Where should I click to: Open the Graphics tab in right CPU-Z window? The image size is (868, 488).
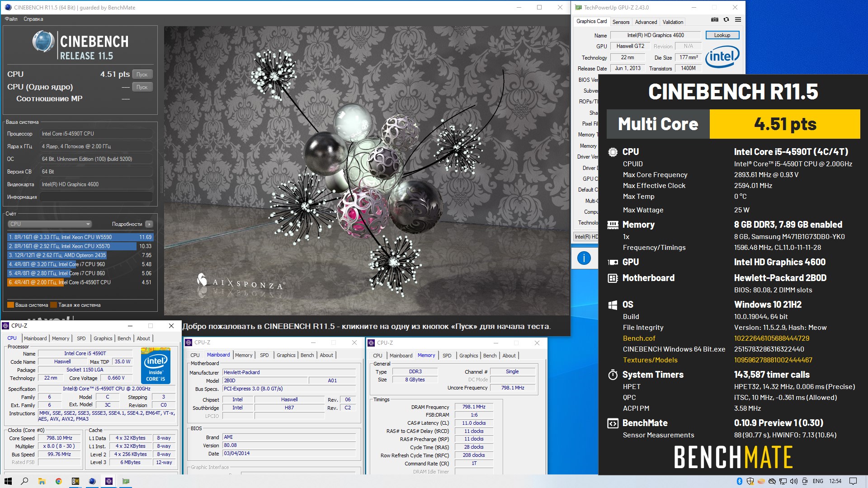tap(468, 356)
